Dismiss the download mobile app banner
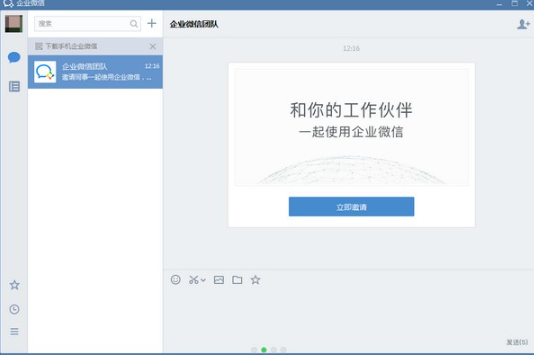 (153, 47)
